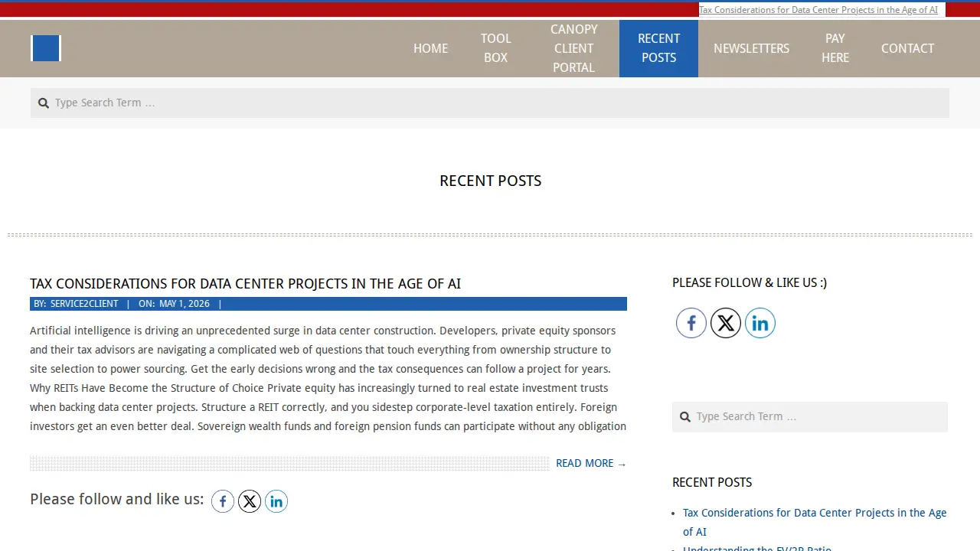Open sidebar recent post Tax Considerations link
The width and height of the screenshot is (980, 551).
(x=815, y=522)
